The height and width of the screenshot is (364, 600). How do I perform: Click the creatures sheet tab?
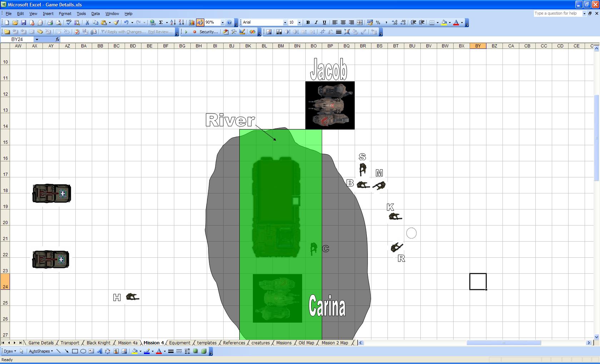(260, 343)
